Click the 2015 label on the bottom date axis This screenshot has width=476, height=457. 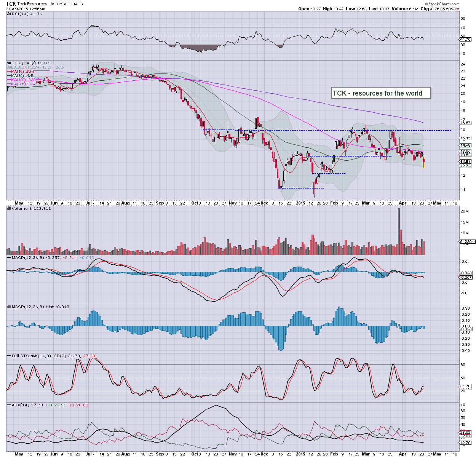point(300,454)
